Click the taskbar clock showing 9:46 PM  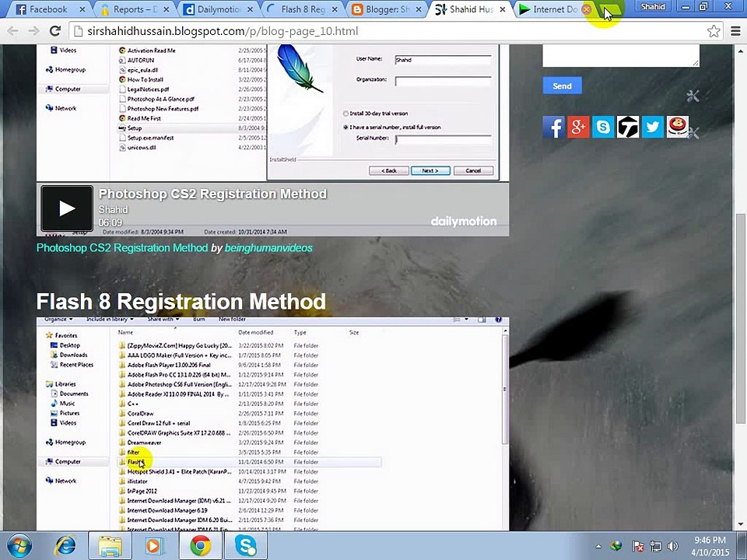(x=710, y=546)
